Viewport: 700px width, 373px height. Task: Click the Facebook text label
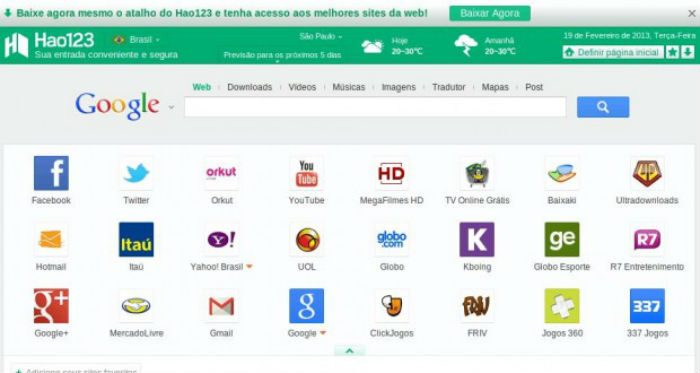(51, 200)
